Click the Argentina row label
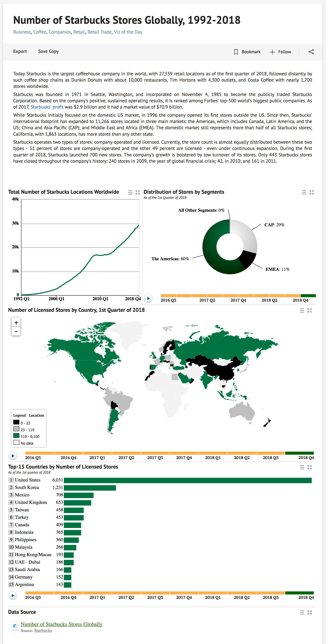 point(24,584)
